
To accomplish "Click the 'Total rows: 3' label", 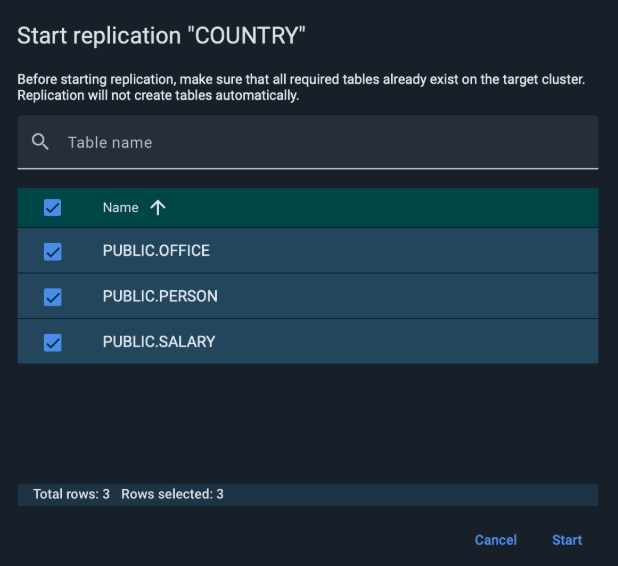I will [71, 494].
